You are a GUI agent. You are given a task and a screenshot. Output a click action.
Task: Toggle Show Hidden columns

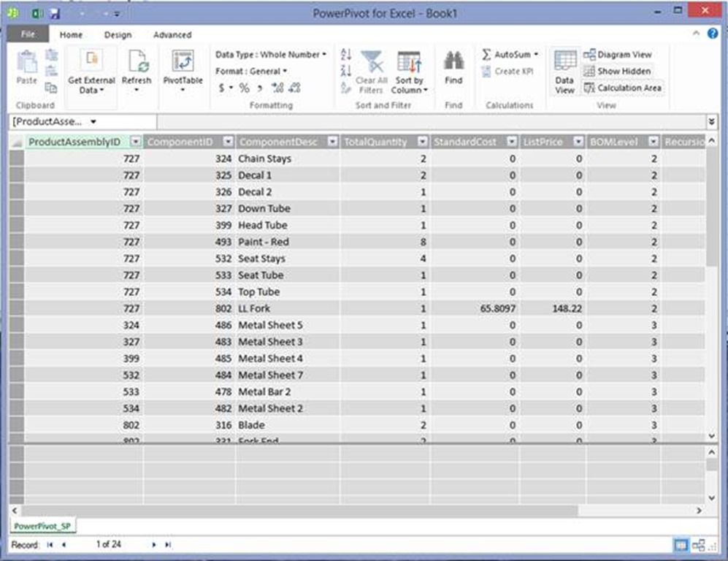point(617,71)
